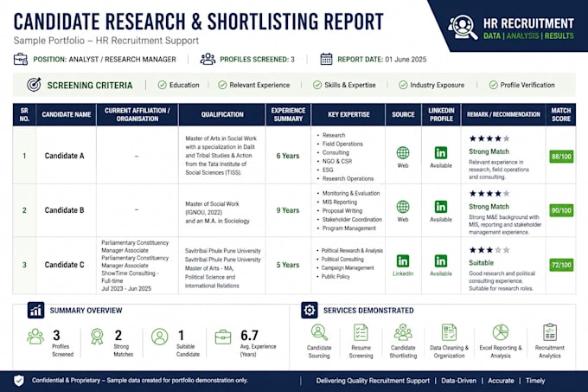
Task: Click the report date '01 June 2025'
Action: (406, 59)
